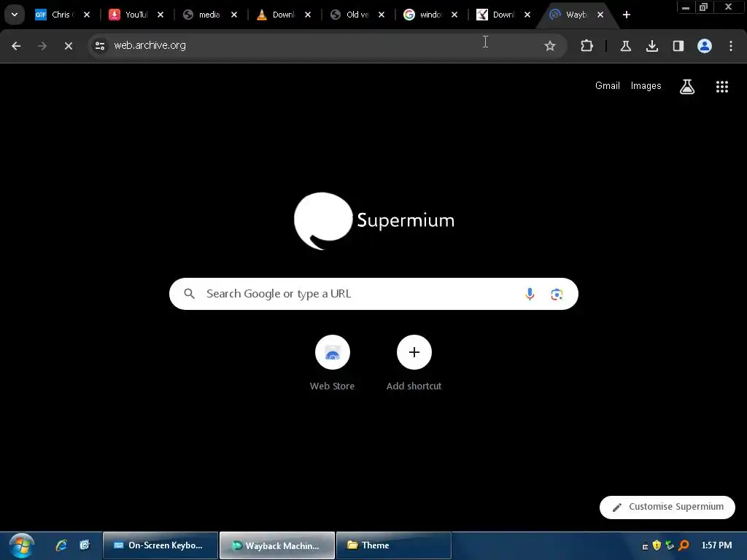The width and height of the screenshot is (747, 560).
Task: Open the Web Store shortcut
Action: coord(332,363)
